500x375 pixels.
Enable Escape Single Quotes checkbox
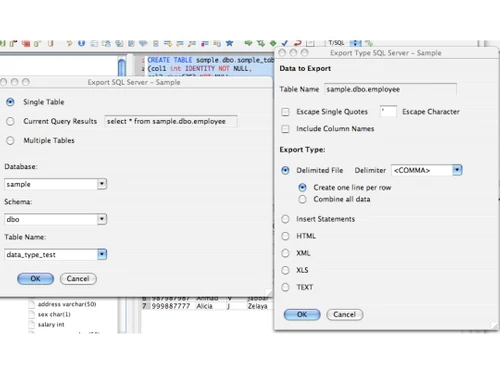click(285, 112)
